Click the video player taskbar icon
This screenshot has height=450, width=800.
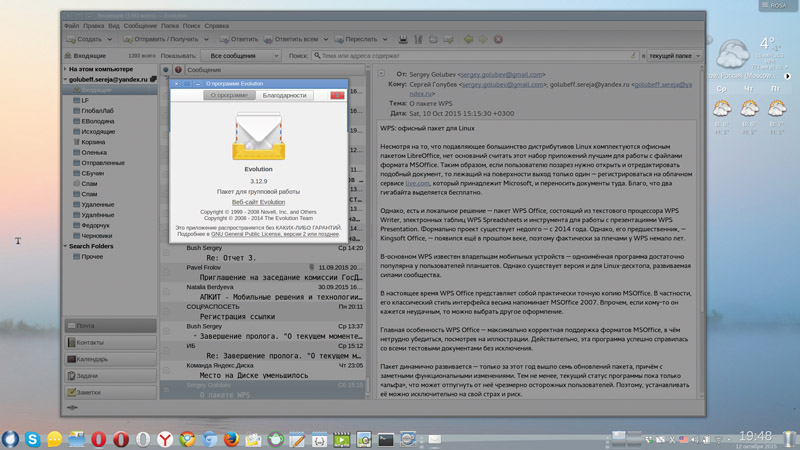pyautogui.click(x=341, y=439)
